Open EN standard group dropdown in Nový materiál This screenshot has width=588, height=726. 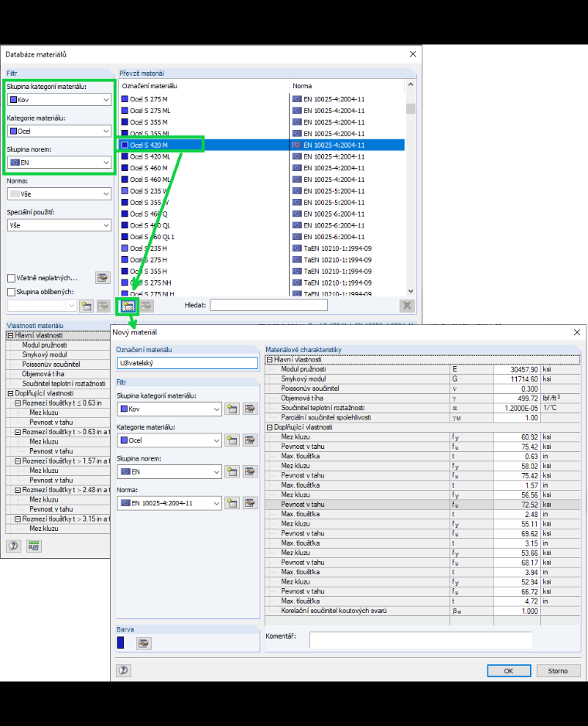(169, 471)
